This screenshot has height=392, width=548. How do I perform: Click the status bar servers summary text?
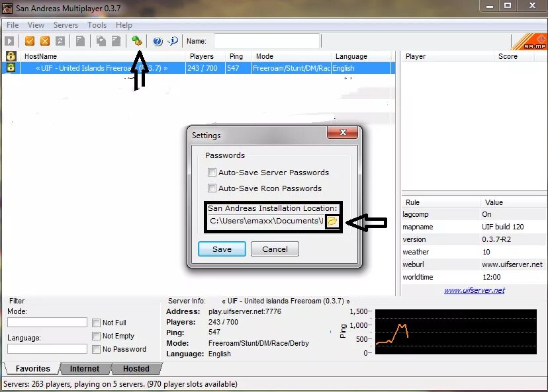click(x=120, y=384)
